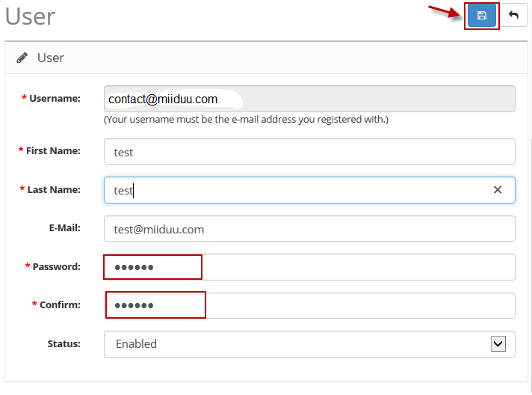Click the username hint text about e-mail

coord(246,120)
